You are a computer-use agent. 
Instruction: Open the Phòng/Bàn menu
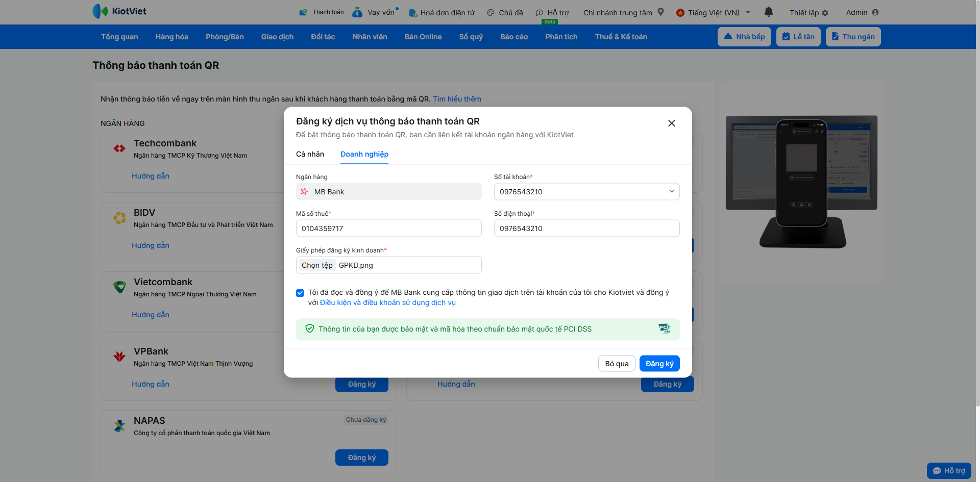[225, 37]
